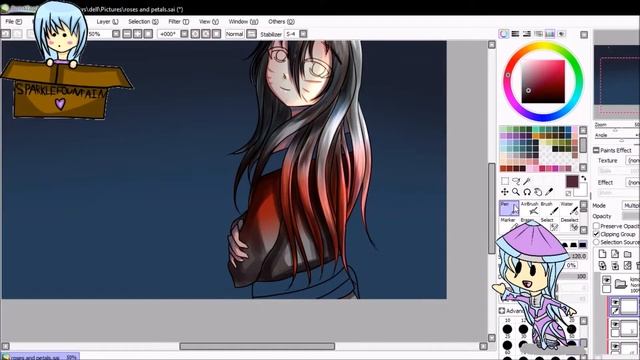The width and height of the screenshot is (640, 360).
Task: Hide the highlighted active layer's eye
Action: tap(615, 302)
